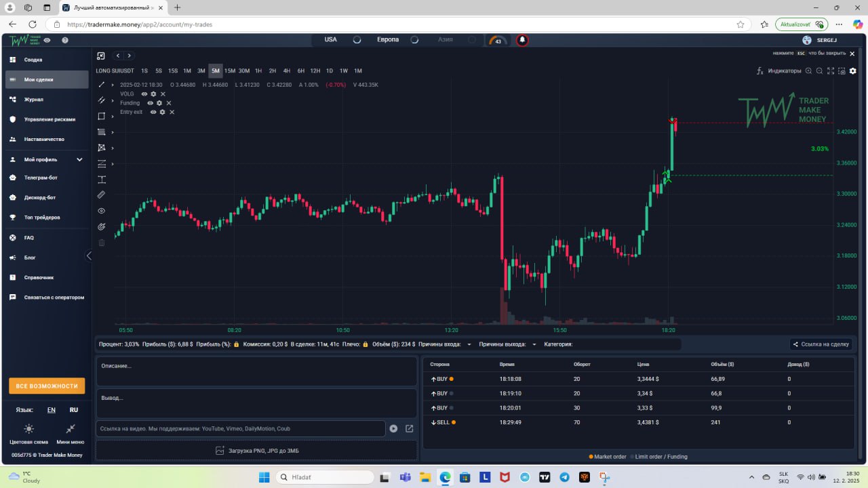Open chart settings gear icon
868x488 pixels.
(853, 70)
